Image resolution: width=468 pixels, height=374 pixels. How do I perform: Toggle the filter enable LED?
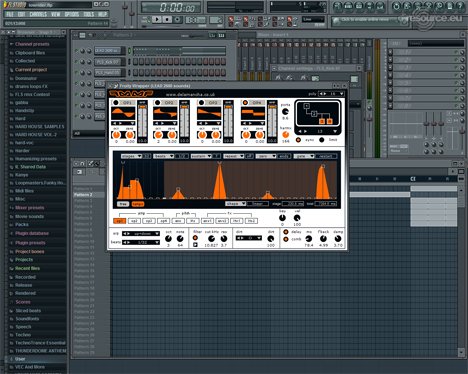point(195,238)
